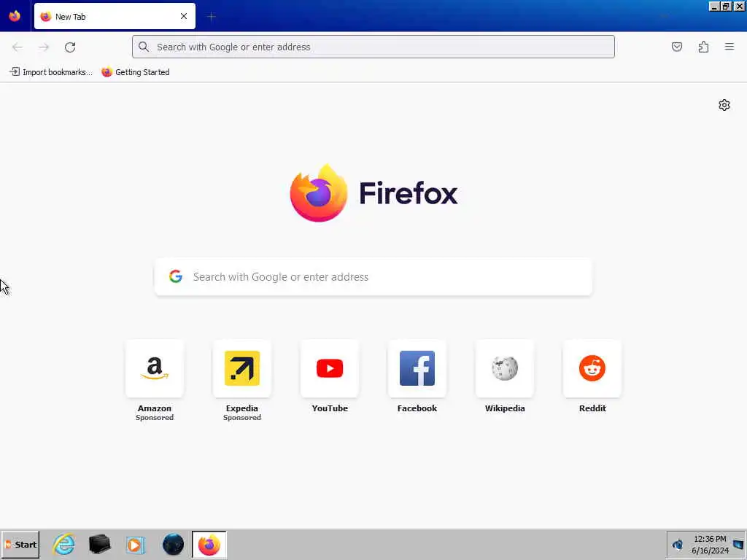747x560 pixels.
Task: Open Save to Pocket
Action: (676, 47)
